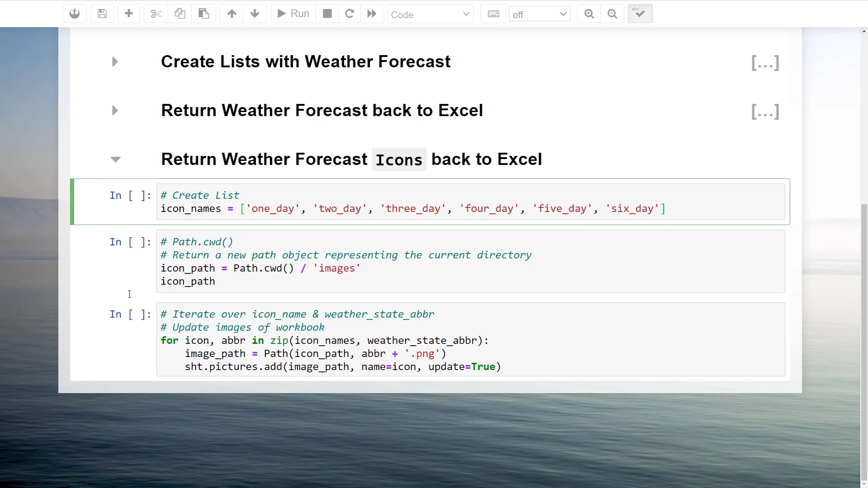Zoom in on the notebook text
The image size is (868, 488).
pos(589,14)
